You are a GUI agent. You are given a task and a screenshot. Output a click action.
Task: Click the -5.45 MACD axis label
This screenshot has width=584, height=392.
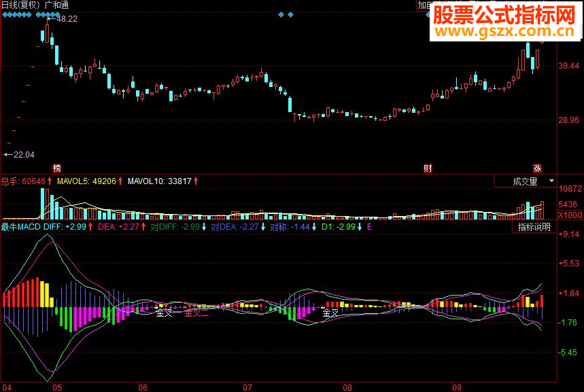pyautogui.click(x=568, y=352)
